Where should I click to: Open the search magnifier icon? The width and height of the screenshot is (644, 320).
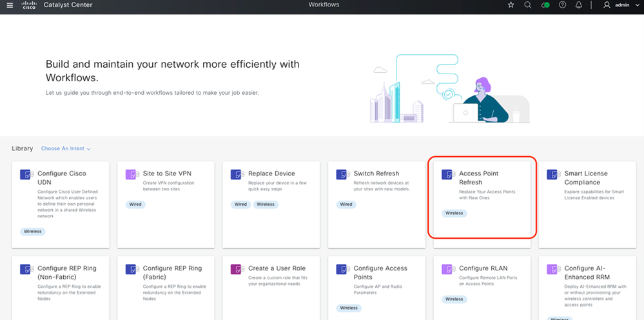(x=528, y=5)
